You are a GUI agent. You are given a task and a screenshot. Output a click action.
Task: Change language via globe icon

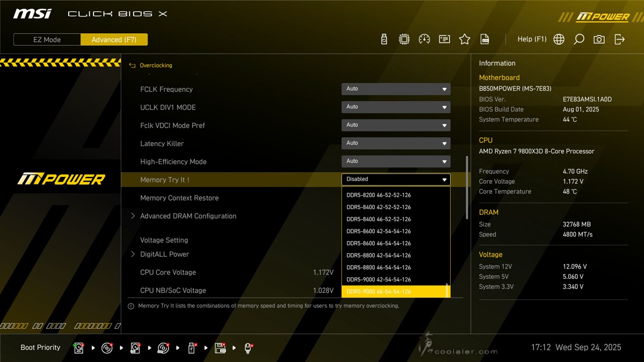tap(559, 39)
